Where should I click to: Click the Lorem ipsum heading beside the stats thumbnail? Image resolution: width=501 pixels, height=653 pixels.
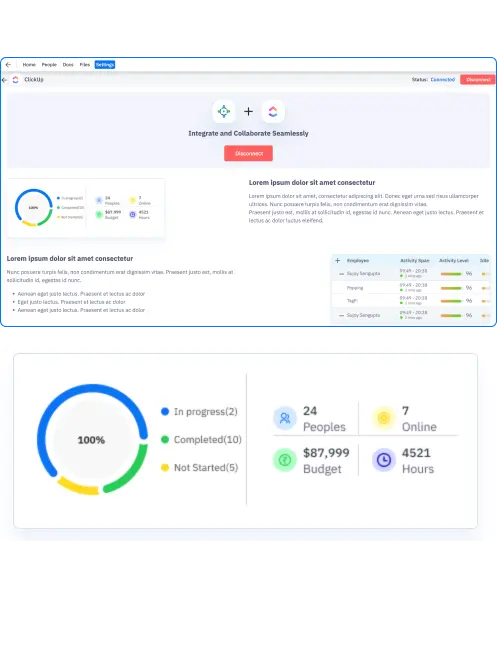(x=312, y=182)
